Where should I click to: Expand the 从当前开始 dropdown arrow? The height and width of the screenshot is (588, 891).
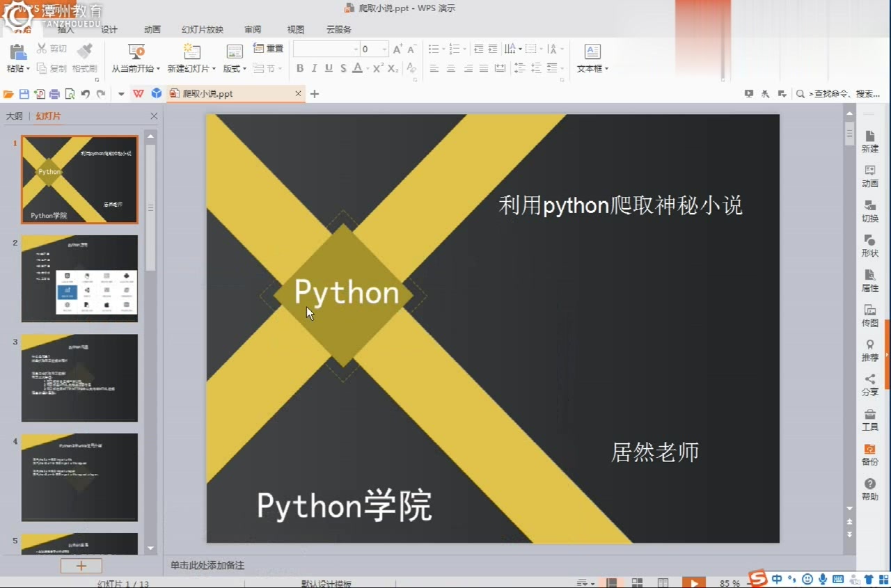[x=158, y=69]
